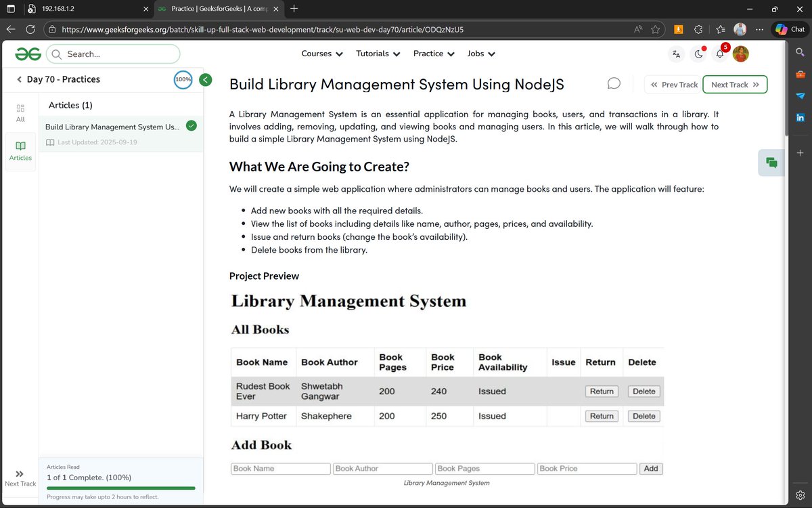Image resolution: width=812 pixels, height=508 pixels.
Task: Open your profile avatar picture
Action: coord(740,54)
